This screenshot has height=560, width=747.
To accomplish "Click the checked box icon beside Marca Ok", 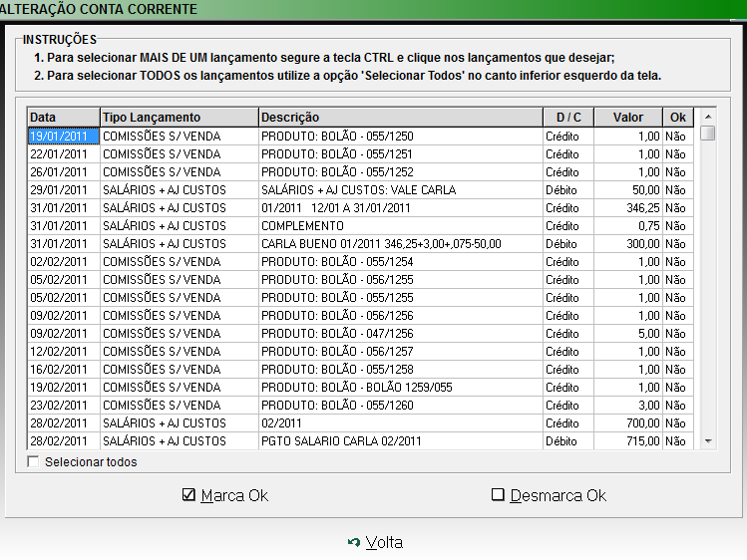I will click(188, 495).
